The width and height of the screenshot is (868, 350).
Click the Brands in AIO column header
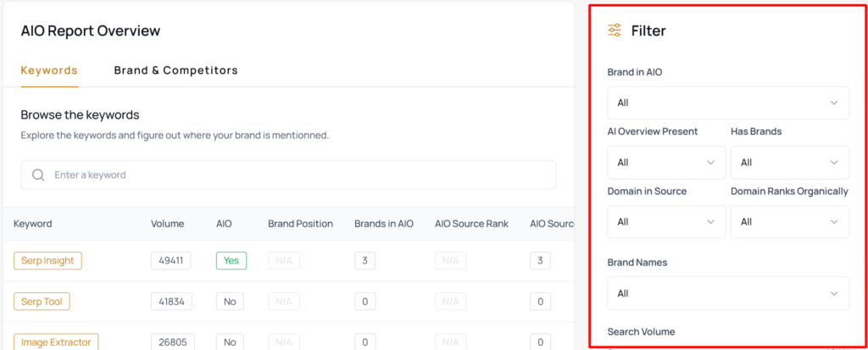tap(384, 224)
